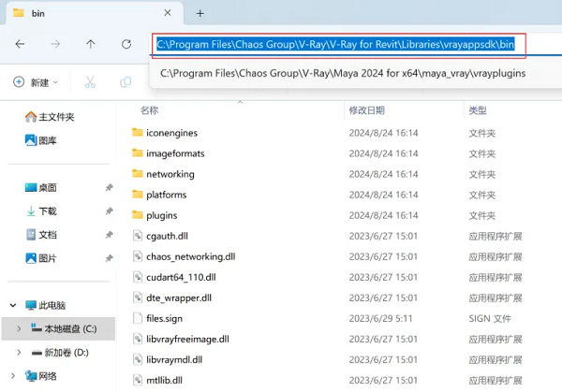Click the Cut scissors icon

click(x=90, y=82)
